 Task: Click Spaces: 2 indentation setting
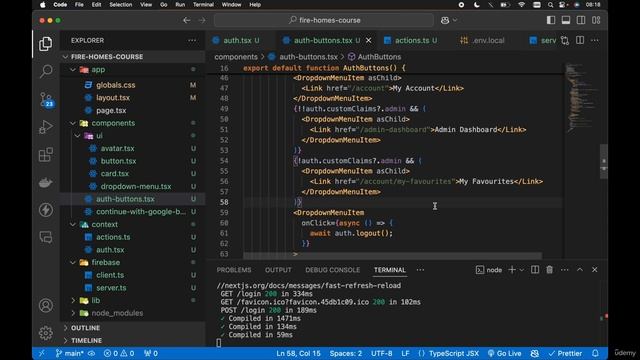tap(346, 353)
